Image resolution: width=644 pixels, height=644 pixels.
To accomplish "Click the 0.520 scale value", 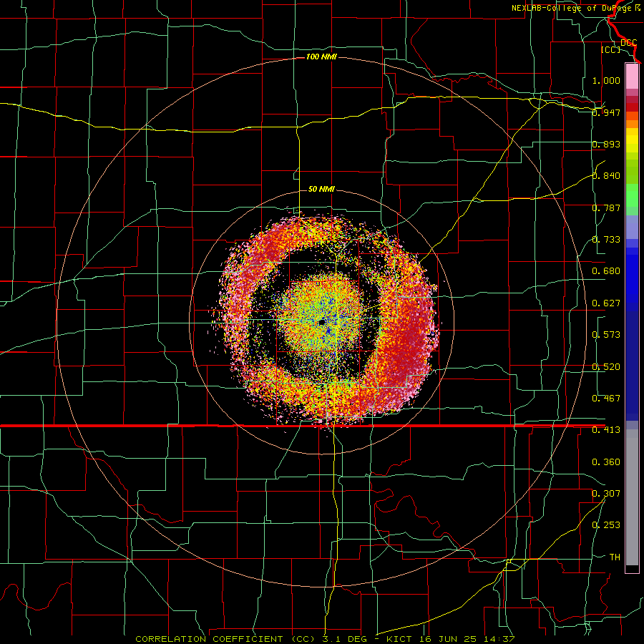I will click(606, 366).
